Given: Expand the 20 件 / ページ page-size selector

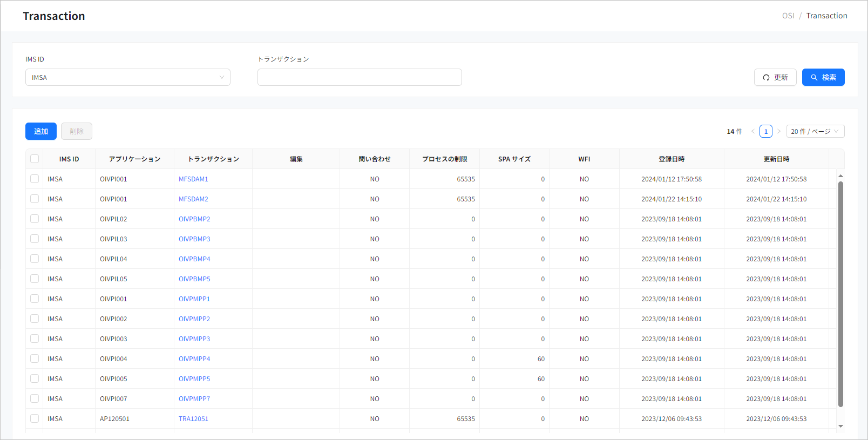Looking at the screenshot, I should [x=815, y=131].
